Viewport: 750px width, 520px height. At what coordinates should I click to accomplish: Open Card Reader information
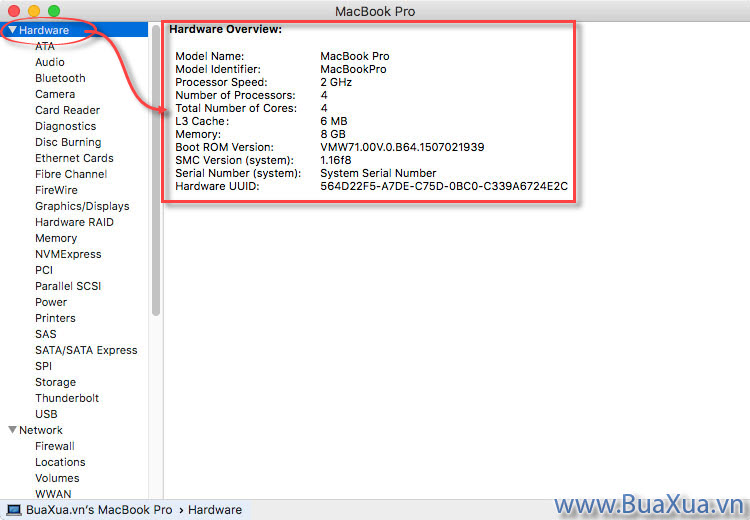(x=67, y=110)
